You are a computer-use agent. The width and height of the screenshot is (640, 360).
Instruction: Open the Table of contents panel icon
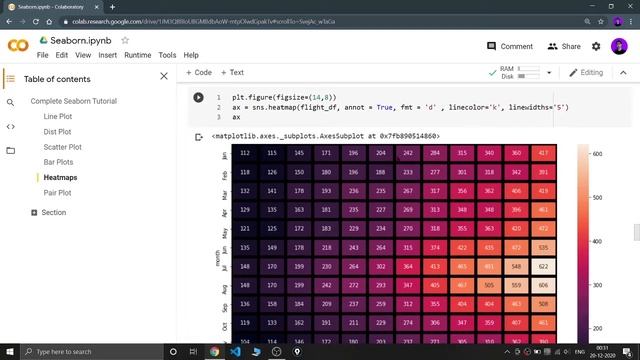[x=11, y=79]
